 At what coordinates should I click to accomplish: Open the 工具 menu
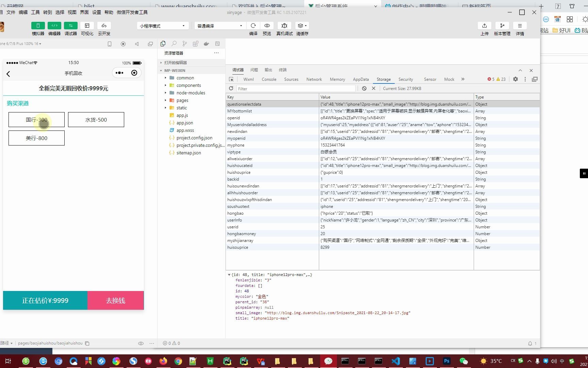[35, 12]
